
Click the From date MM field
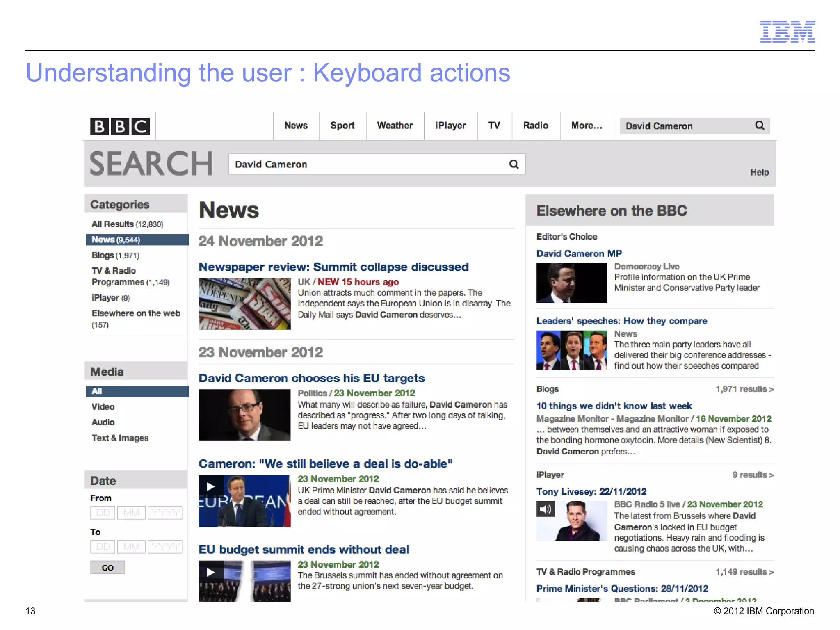[131, 513]
